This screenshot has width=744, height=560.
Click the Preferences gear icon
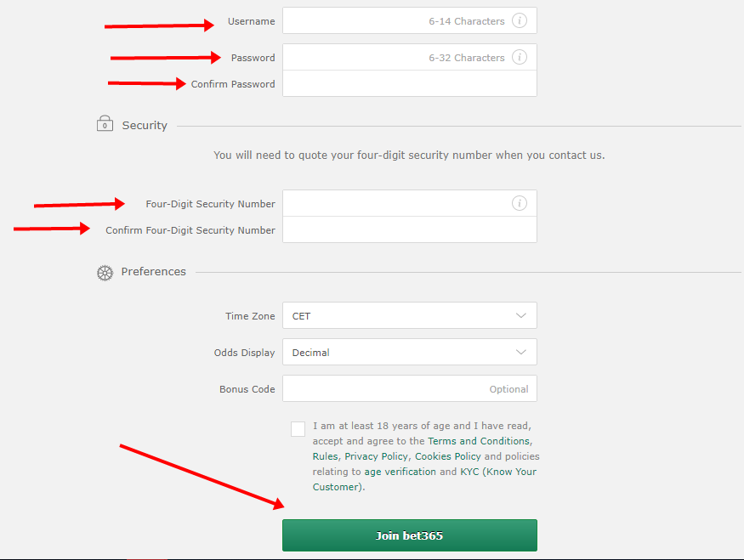click(x=105, y=273)
